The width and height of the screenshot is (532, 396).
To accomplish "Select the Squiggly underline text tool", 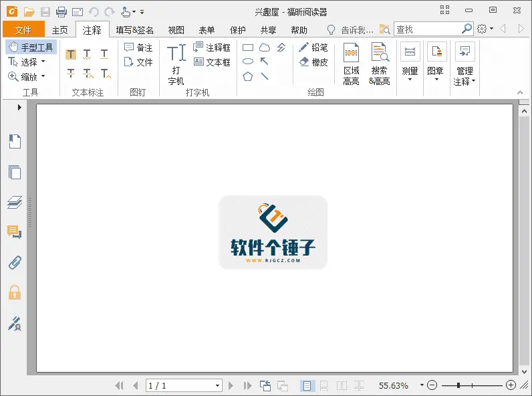I will [x=87, y=54].
